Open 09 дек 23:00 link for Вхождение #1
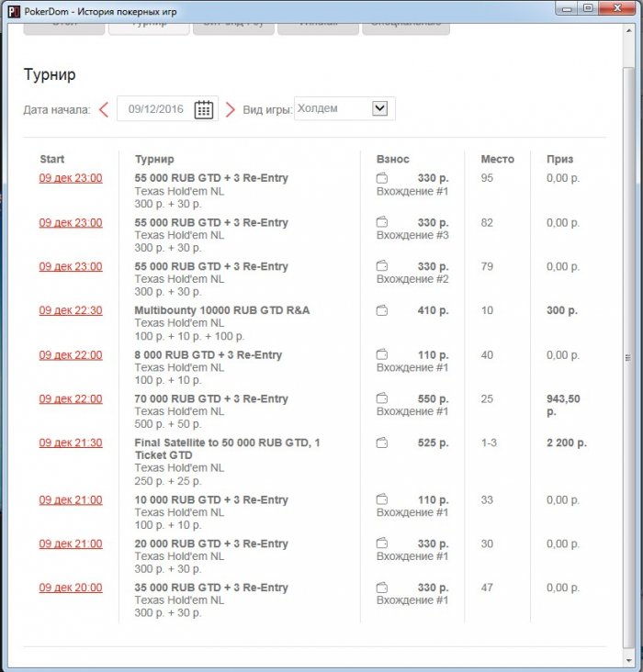This screenshot has height=672, width=643. click(x=71, y=178)
